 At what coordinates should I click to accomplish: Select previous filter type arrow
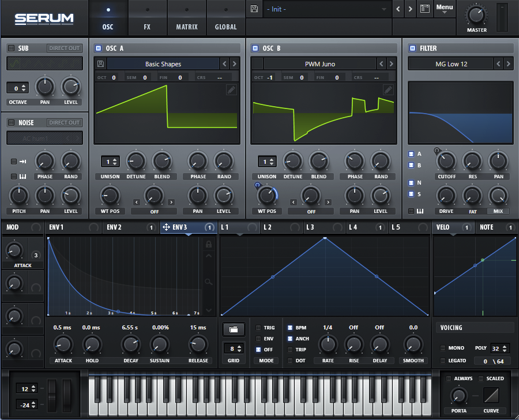click(498, 63)
